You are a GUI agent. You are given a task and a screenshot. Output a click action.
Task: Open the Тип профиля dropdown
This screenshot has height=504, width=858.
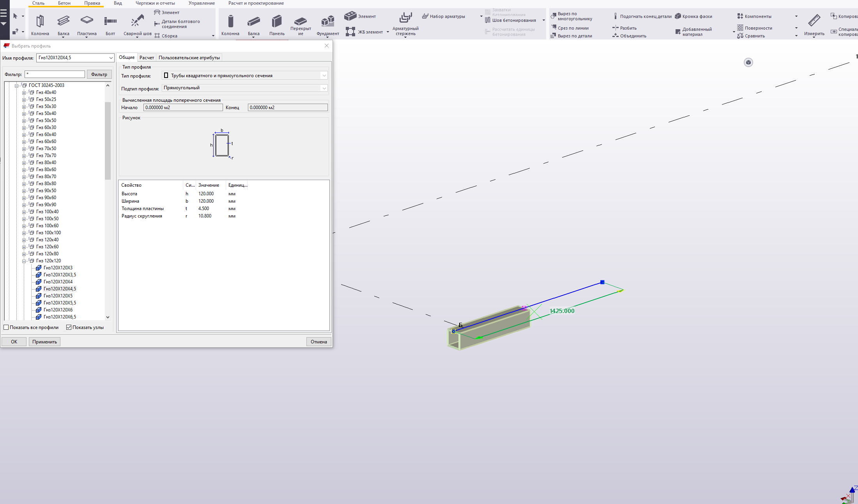pos(324,76)
